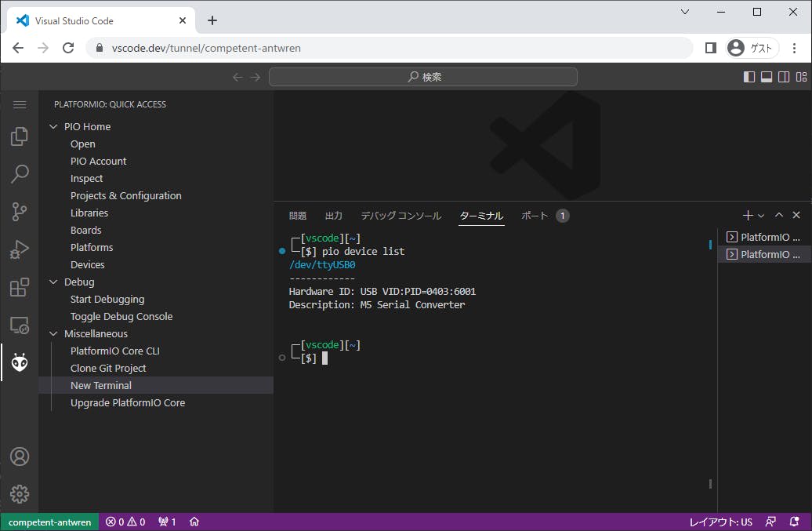This screenshot has width=812, height=531.
Task: Go forward in VS Code navigation history
Action: tap(256, 77)
